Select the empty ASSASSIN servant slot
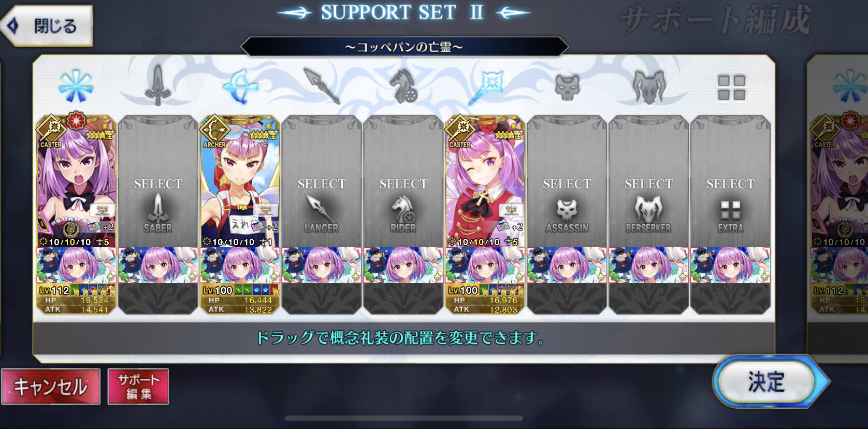The image size is (868, 429). 567,181
